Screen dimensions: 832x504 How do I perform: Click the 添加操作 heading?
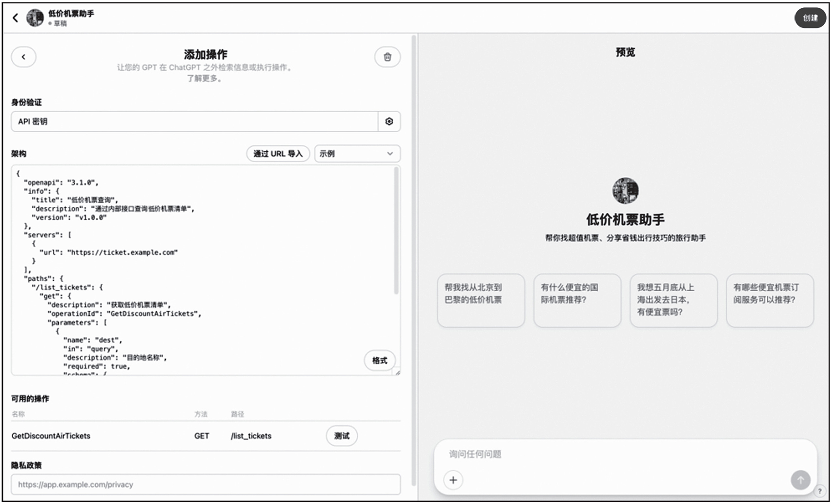coord(206,54)
